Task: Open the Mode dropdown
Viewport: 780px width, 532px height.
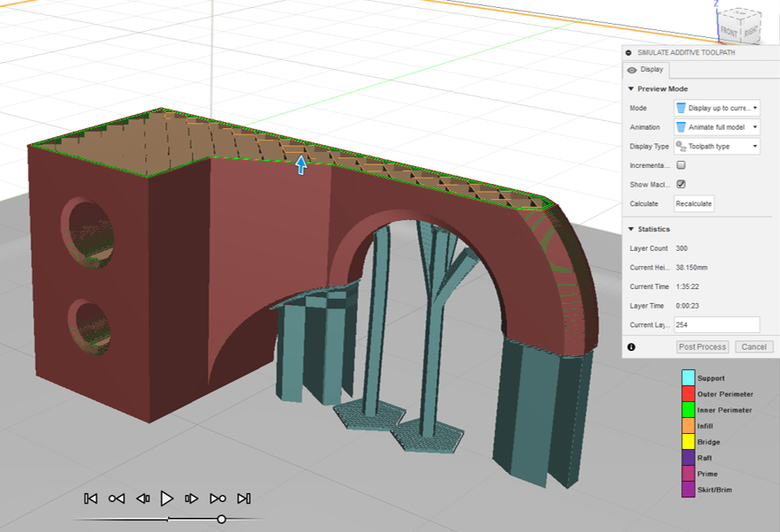Action: click(716, 108)
